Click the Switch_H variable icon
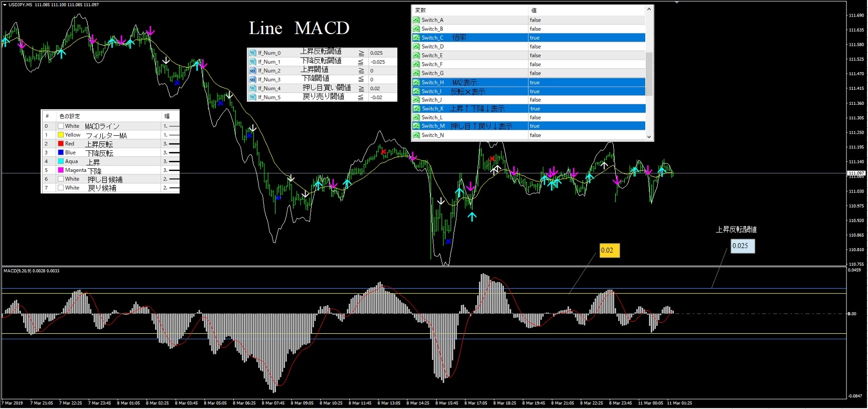 point(416,82)
